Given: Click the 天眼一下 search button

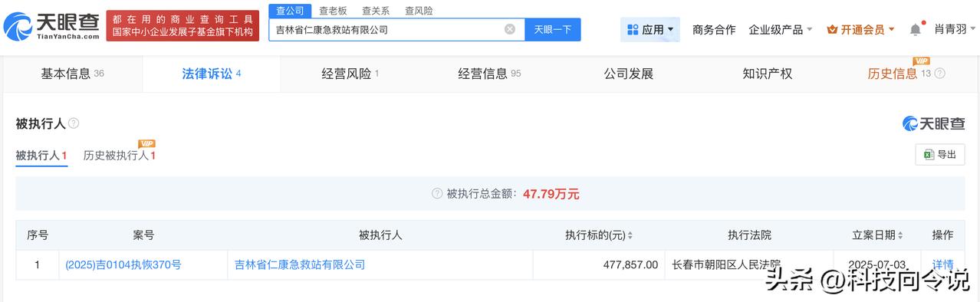Looking at the screenshot, I should coord(553,29).
